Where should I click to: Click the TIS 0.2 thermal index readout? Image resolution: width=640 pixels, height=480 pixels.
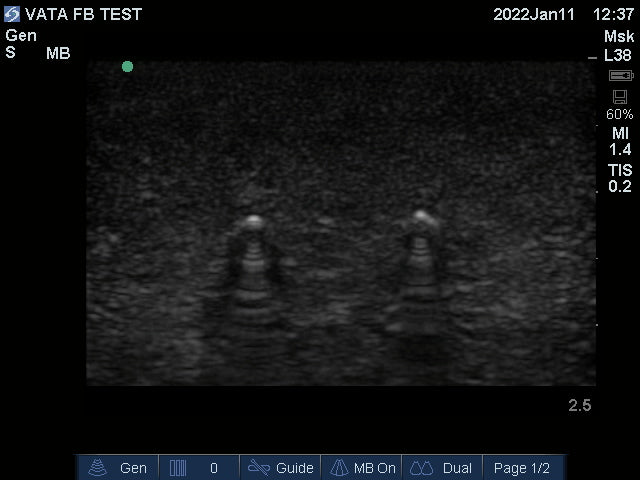tap(620, 177)
